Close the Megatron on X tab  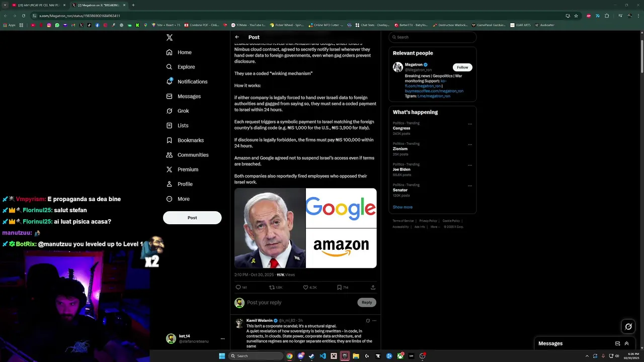click(124, 5)
